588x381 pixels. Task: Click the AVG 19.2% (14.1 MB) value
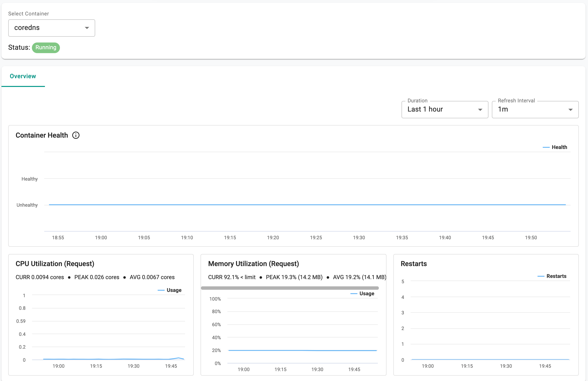coord(359,277)
